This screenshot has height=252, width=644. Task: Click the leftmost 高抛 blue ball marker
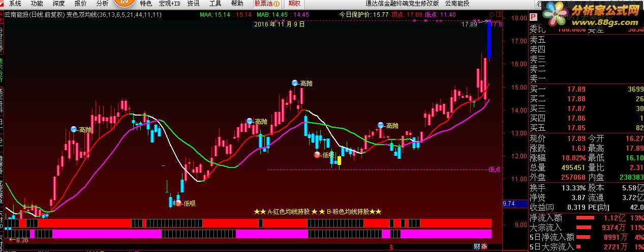point(74,129)
